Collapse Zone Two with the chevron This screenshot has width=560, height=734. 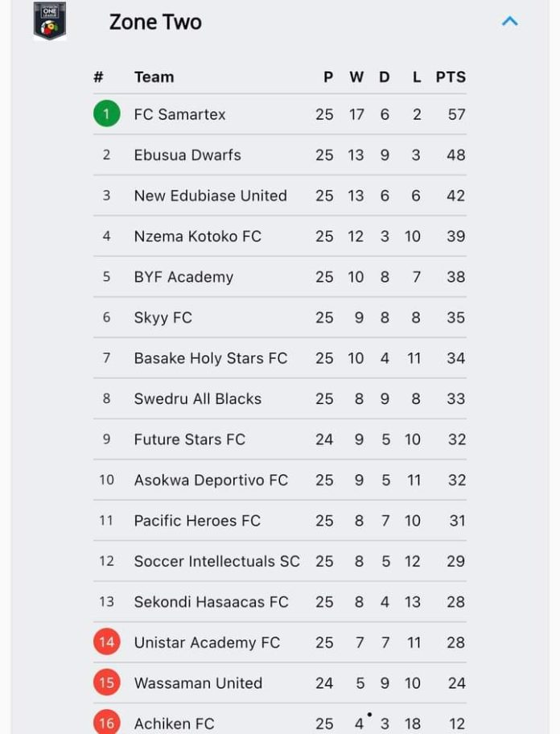click(510, 21)
